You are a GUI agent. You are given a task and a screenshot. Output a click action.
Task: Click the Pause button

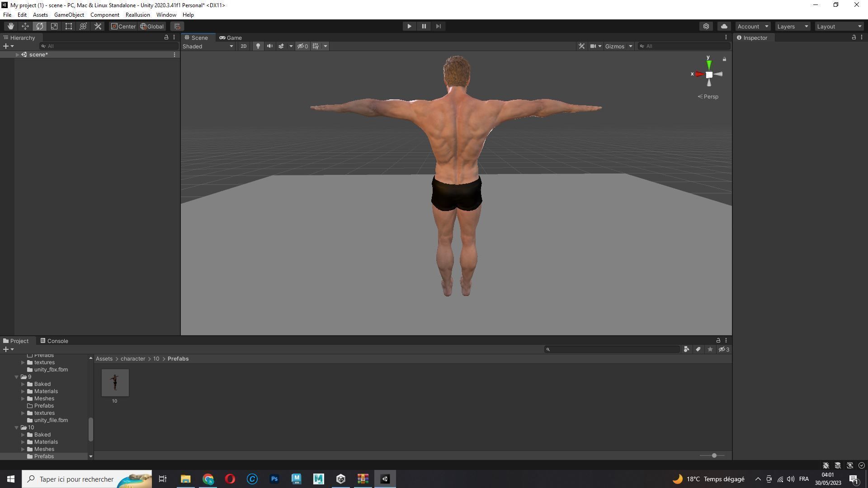coord(424,26)
